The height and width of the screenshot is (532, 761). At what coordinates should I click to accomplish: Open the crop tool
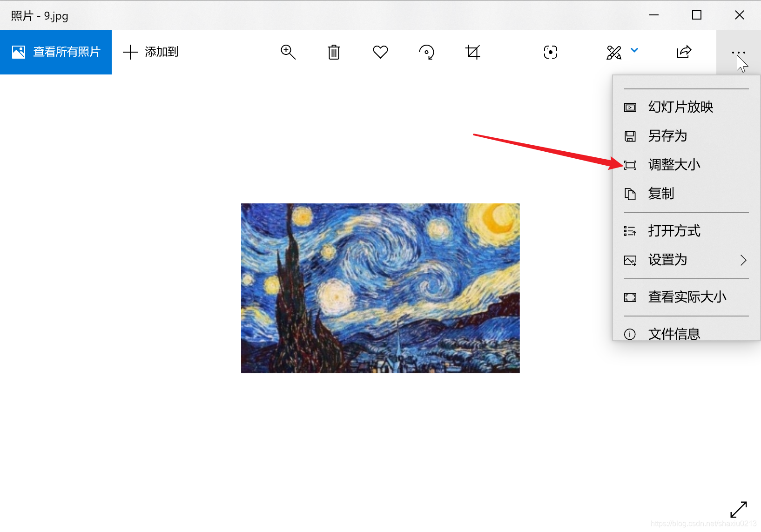pos(472,52)
